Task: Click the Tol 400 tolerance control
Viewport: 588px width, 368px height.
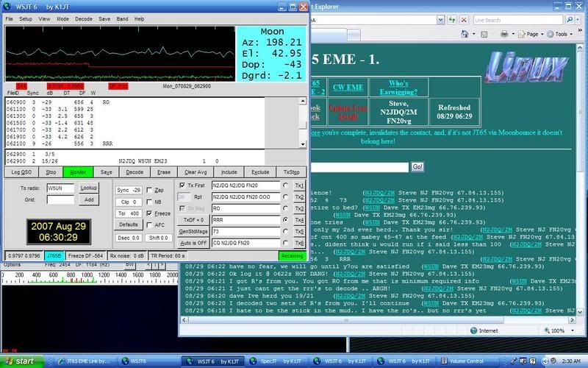Action: coord(129,213)
